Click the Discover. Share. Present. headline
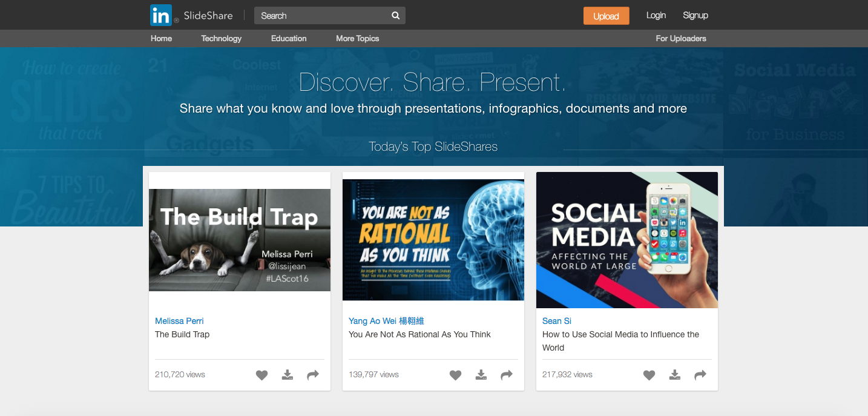868x416 pixels. coord(433,82)
